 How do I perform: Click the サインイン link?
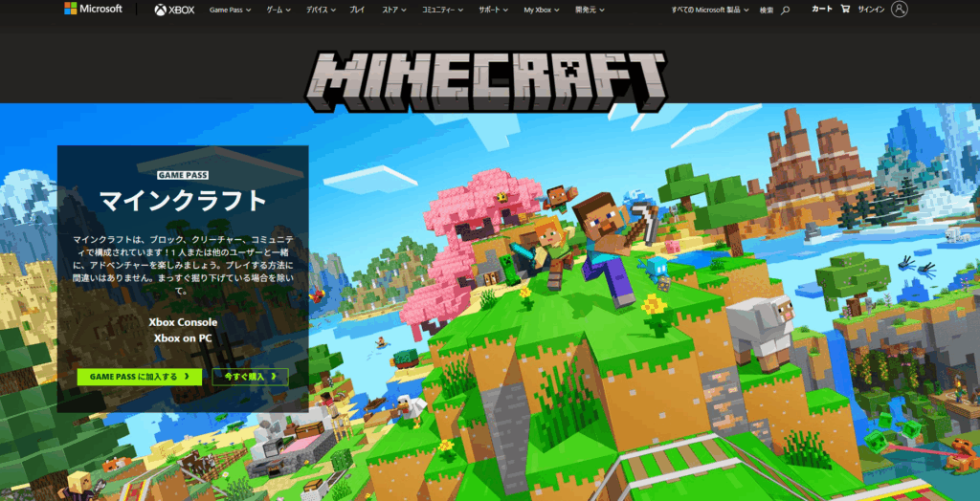point(871,10)
